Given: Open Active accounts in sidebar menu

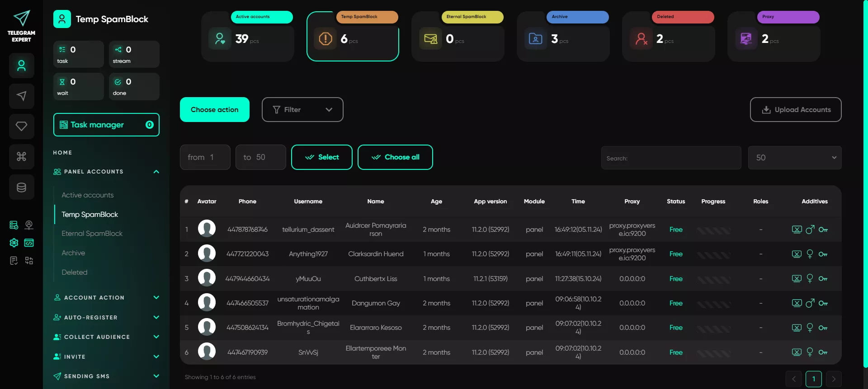Looking at the screenshot, I should [88, 195].
